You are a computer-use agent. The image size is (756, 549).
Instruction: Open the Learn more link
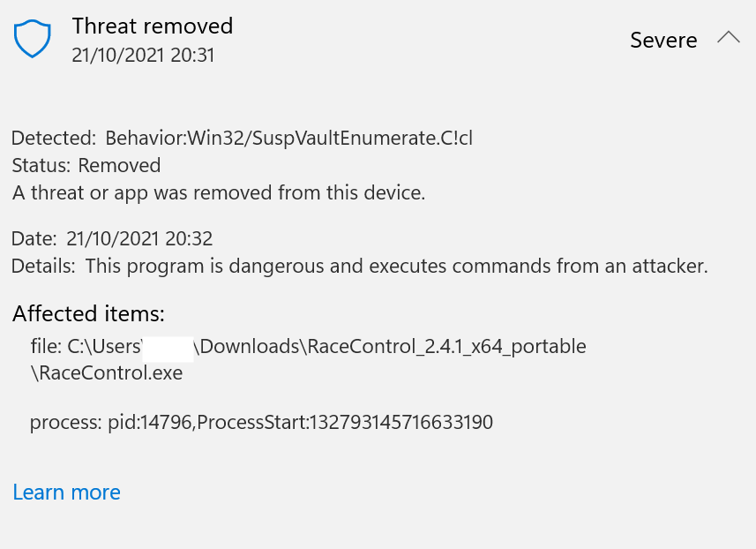[66, 492]
